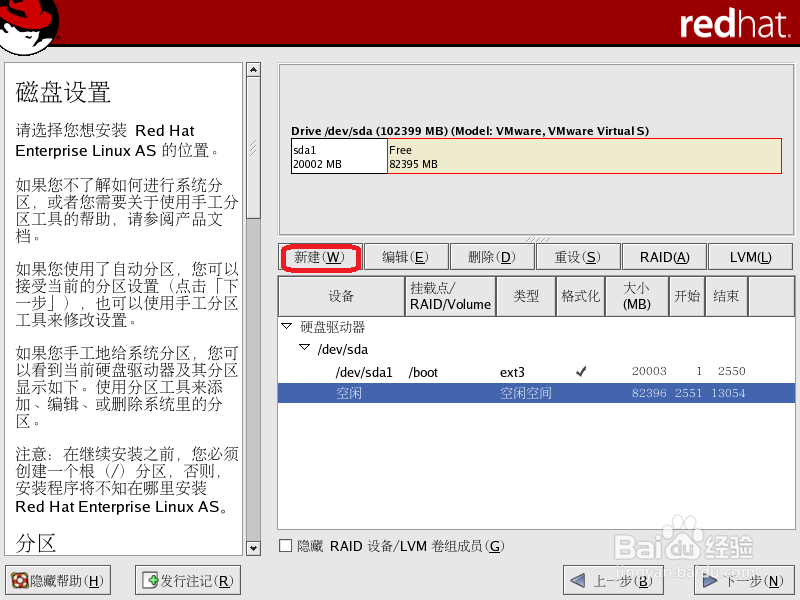The width and height of the screenshot is (800, 600).
Task: Click the 大小(MB) column header
Action: coord(637,296)
